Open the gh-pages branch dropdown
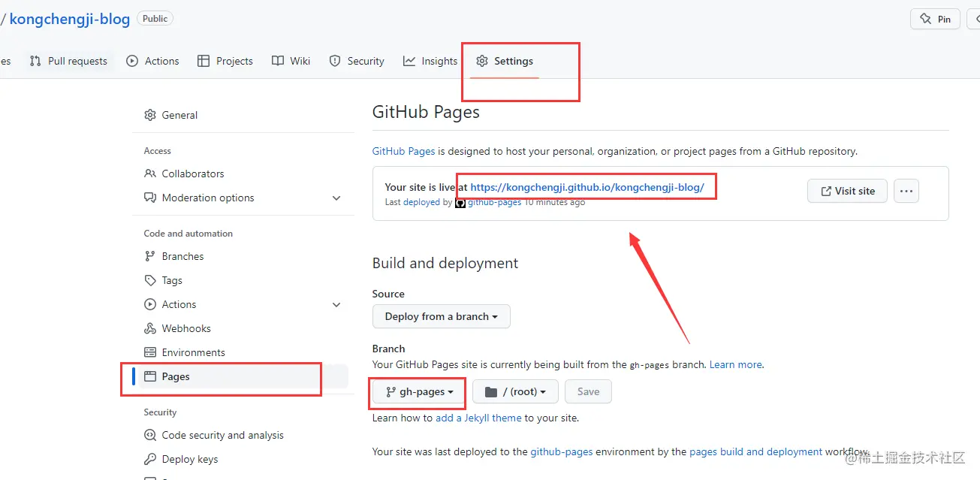The width and height of the screenshot is (980, 480). [419, 391]
